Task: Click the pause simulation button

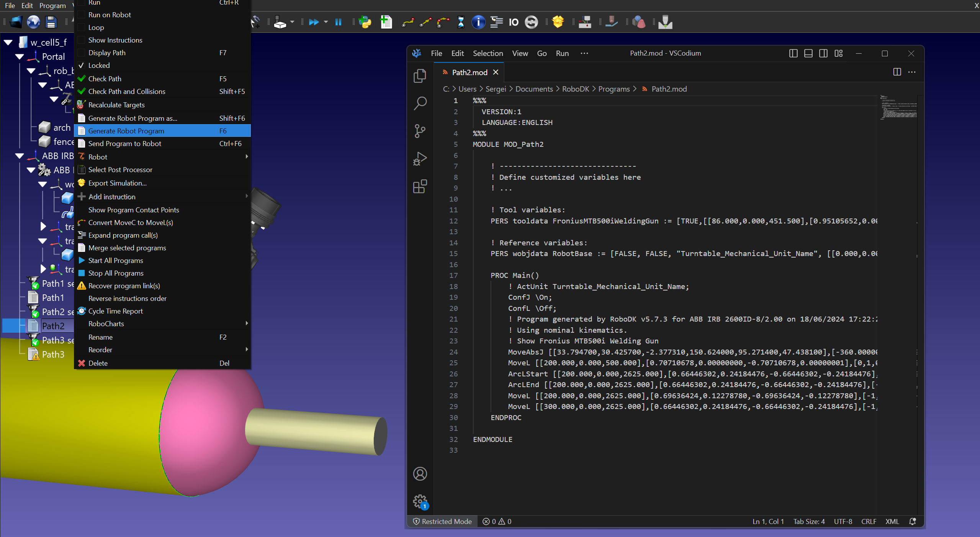Action: [x=338, y=22]
